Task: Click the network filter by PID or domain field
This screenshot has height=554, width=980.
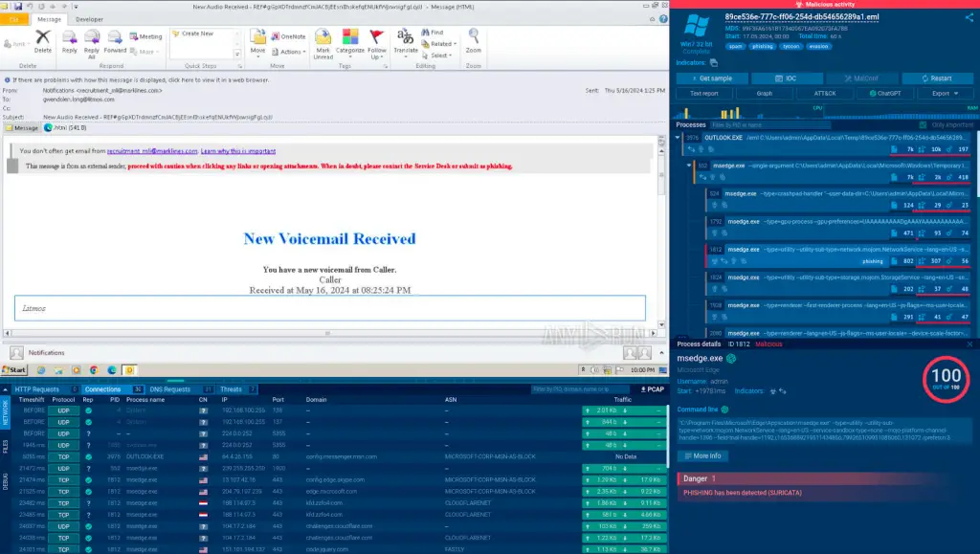Action: (581, 389)
